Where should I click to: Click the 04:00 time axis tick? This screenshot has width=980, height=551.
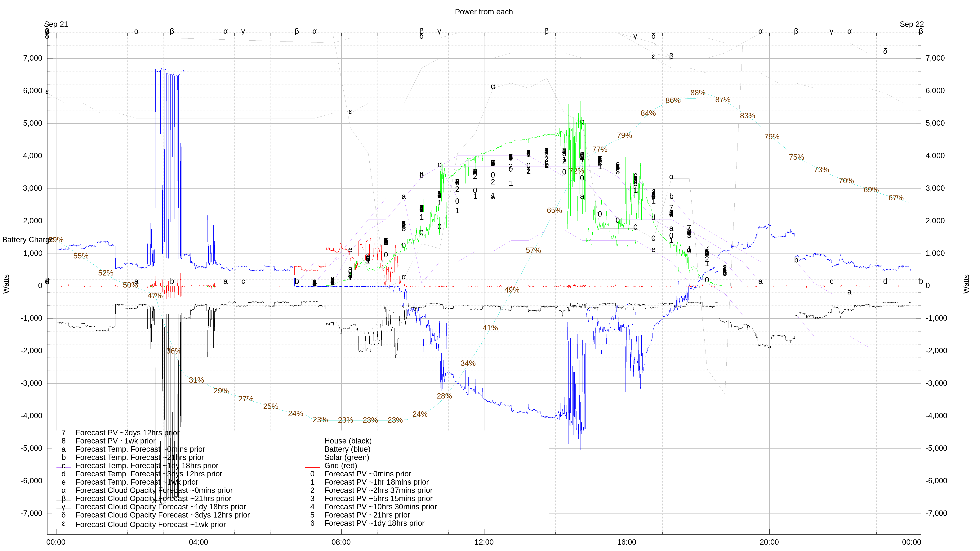coord(199,542)
